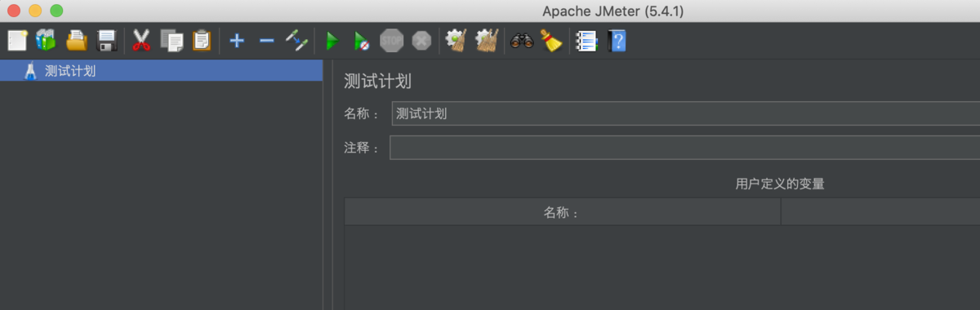Screen dimensions: 980x310
Task: Open the Templates icon in the toolbar
Action: tap(46, 40)
